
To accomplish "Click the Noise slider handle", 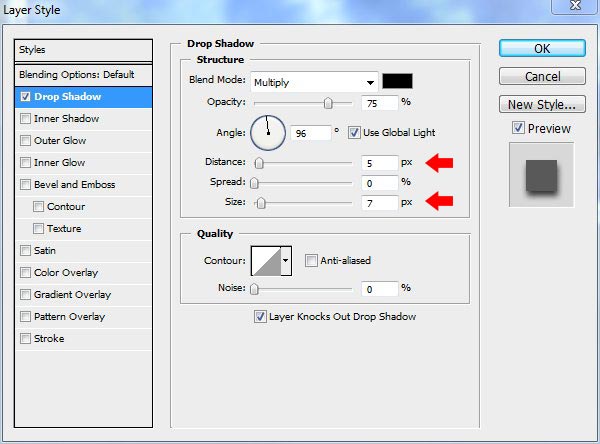I will pos(254,289).
